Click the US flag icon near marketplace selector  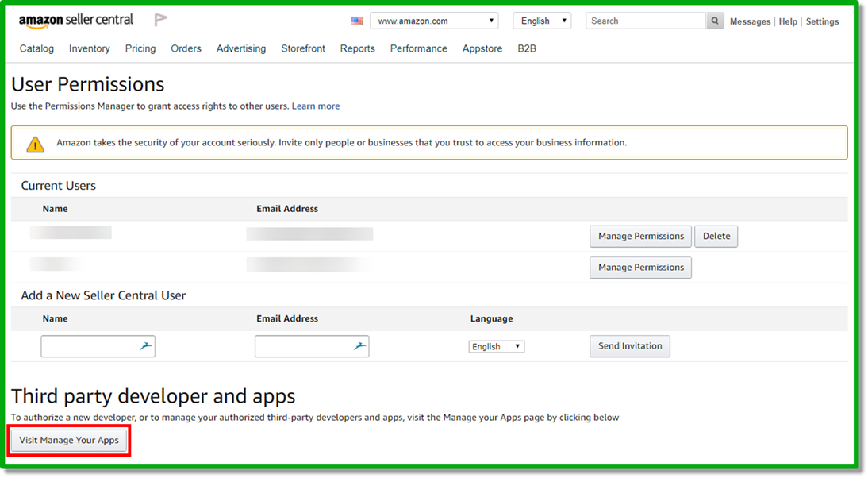pyautogui.click(x=357, y=21)
